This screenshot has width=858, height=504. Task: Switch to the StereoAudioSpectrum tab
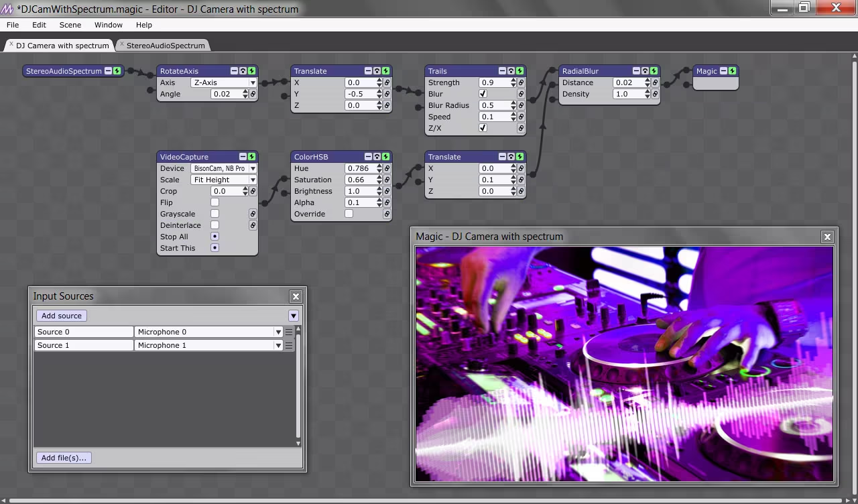coord(165,46)
